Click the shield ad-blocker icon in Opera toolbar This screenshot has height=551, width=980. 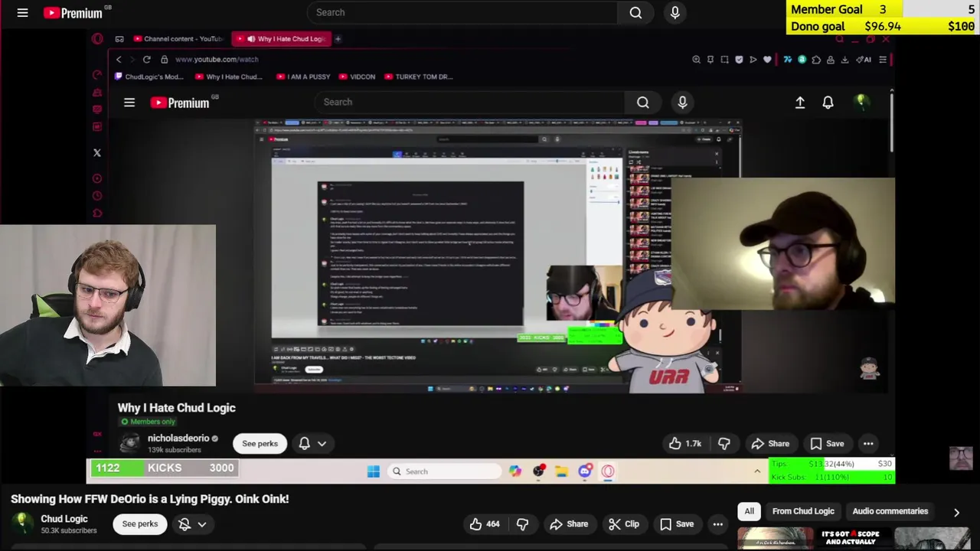tap(739, 59)
